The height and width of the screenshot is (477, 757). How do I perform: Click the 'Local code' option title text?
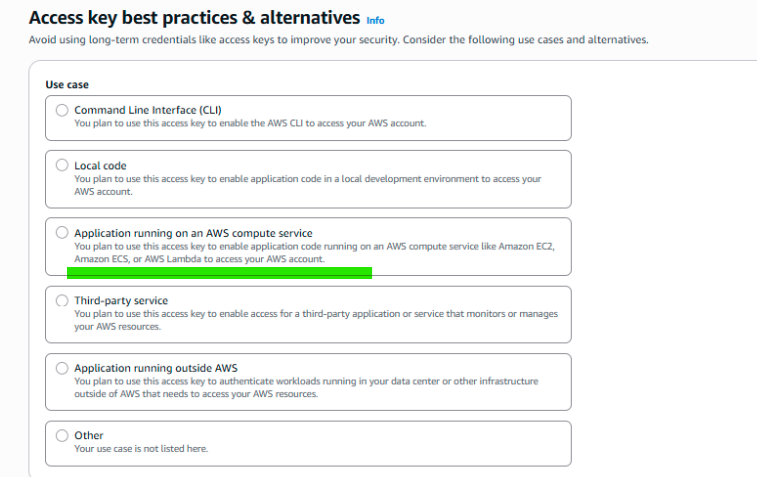pyautogui.click(x=100, y=165)
